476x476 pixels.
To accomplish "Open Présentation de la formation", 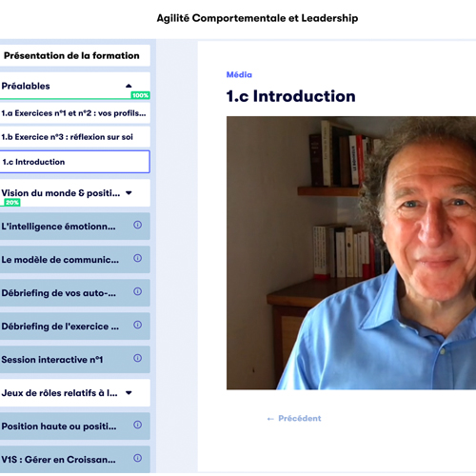I will (x=74, y=55).
